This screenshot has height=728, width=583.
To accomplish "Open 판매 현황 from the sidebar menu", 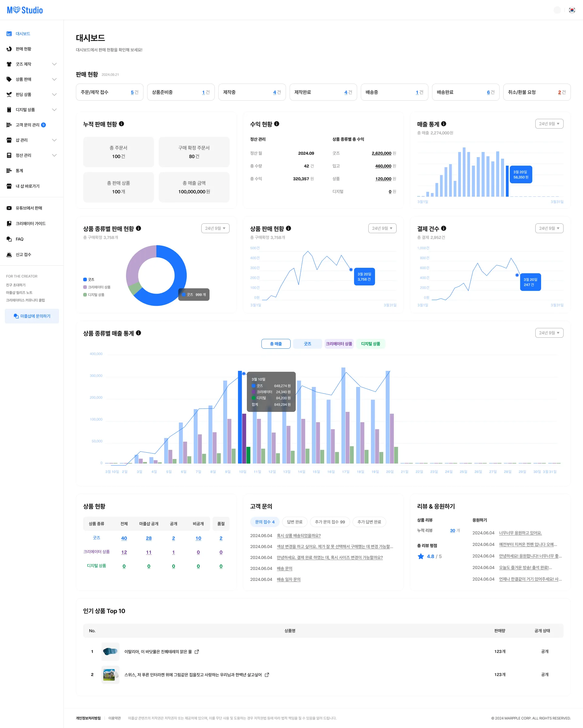I will [23, 49].
